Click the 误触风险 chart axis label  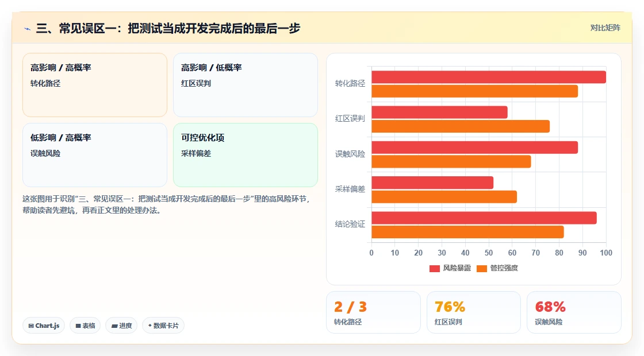coord(350,154)
